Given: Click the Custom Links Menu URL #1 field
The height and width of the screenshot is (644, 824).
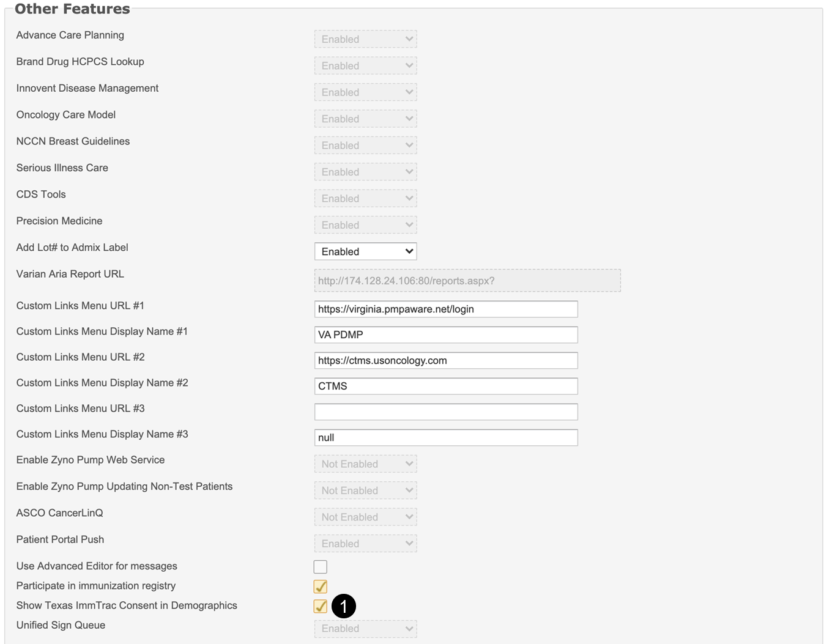Looking at the screenshot, I should (445, 309).
